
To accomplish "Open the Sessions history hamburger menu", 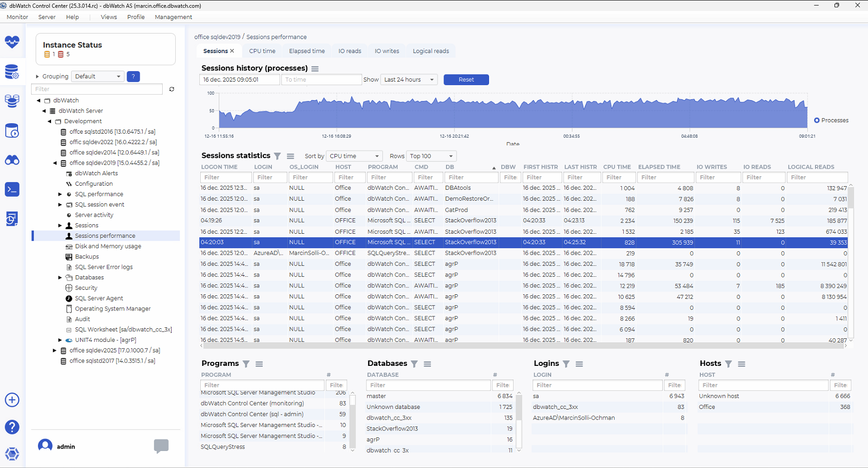I will coord(315,69).
